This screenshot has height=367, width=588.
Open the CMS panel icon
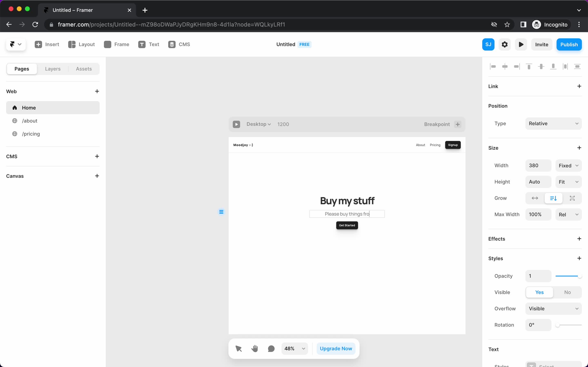click(172, 44)
